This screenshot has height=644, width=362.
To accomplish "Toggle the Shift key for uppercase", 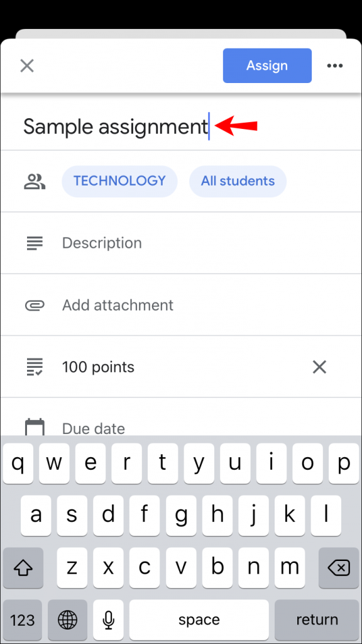I will click(23, 568).
